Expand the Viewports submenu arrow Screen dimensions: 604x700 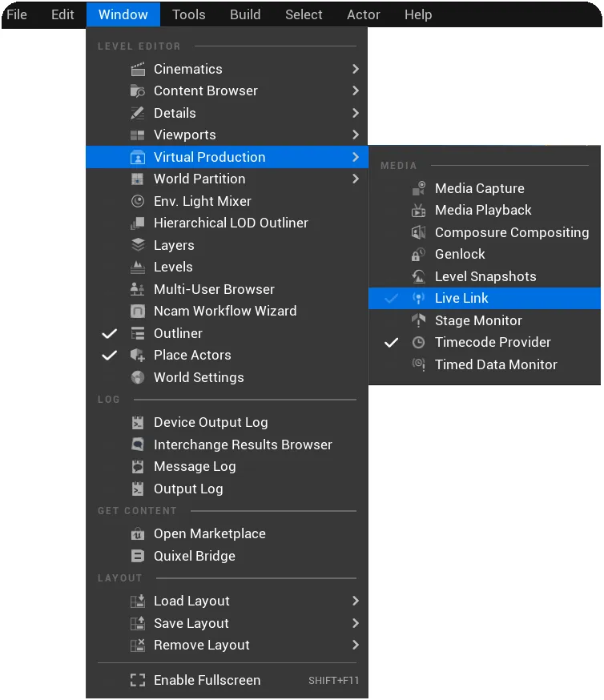point(356,135)
